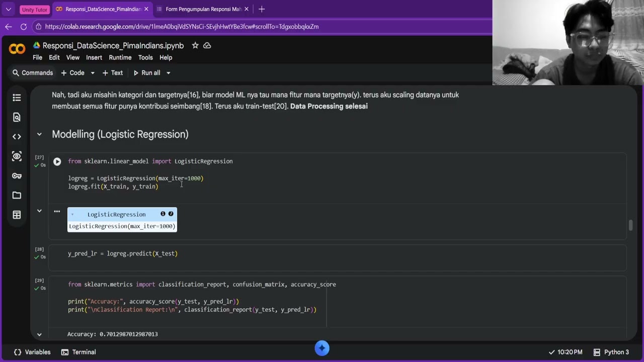
Task: Add a code cell with + Code
Action: [x=72, y=73]
